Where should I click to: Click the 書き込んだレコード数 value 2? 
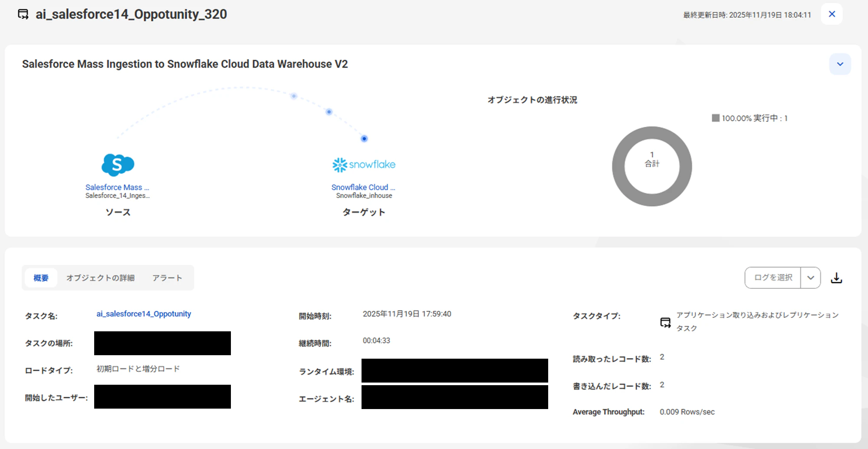coord(662,385)
